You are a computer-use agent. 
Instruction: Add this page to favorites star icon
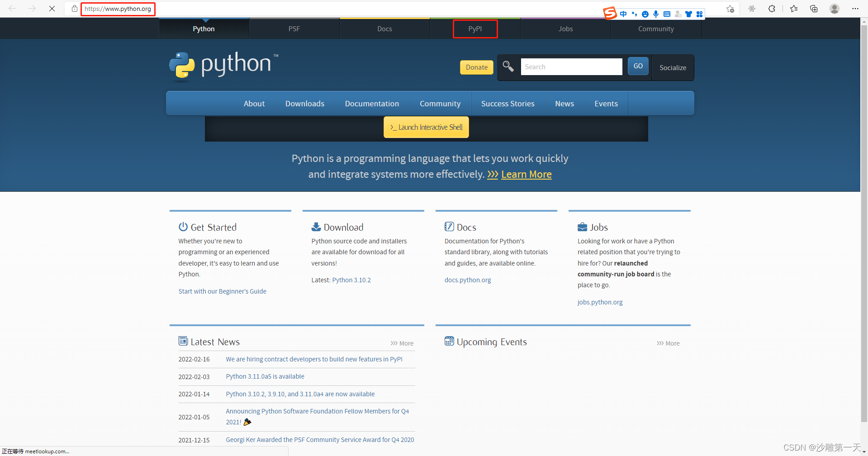(x=730, y=9)
